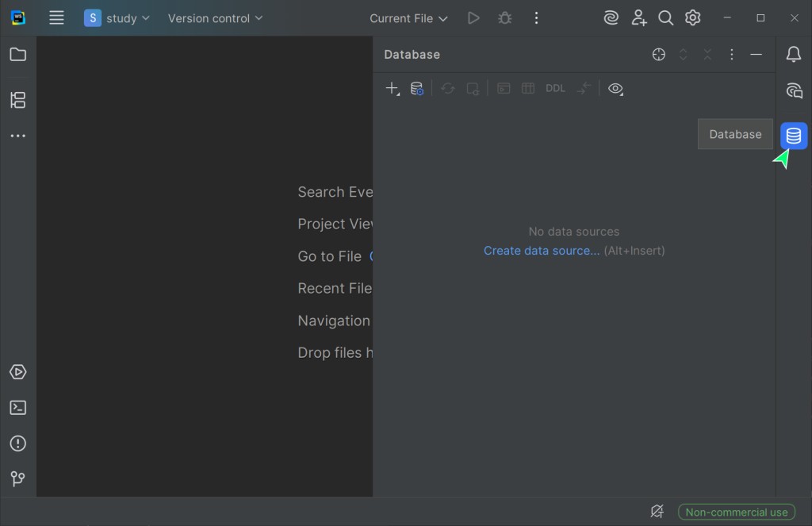Open the Services tool window

17,372
